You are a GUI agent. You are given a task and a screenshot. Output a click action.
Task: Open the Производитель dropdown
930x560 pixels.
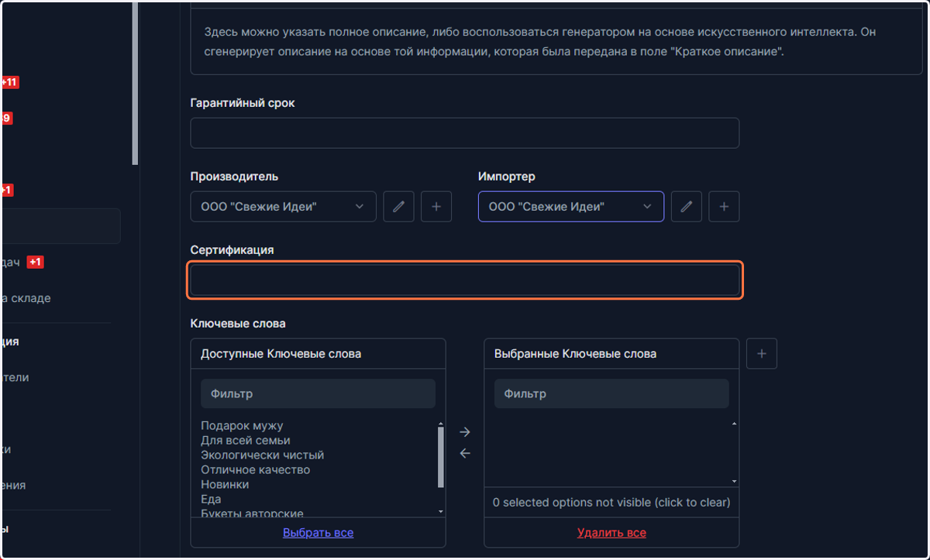pyautogui.click(x=284, y=207)
